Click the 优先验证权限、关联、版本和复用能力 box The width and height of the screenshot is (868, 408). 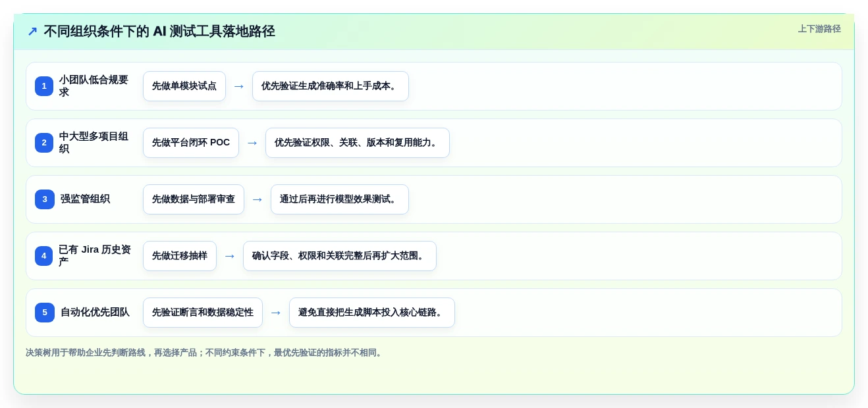[x=358, y=143]
